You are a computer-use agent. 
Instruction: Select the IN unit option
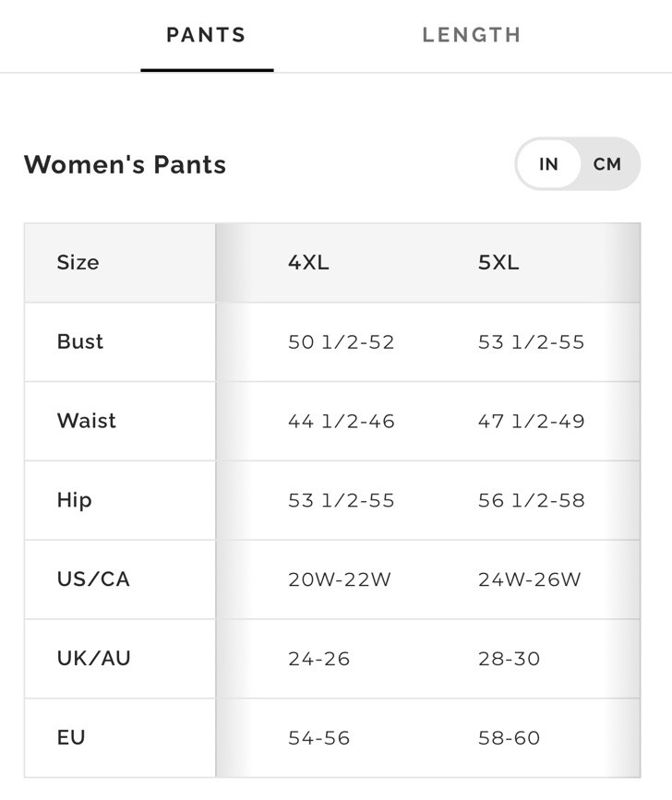pos(548,164)
